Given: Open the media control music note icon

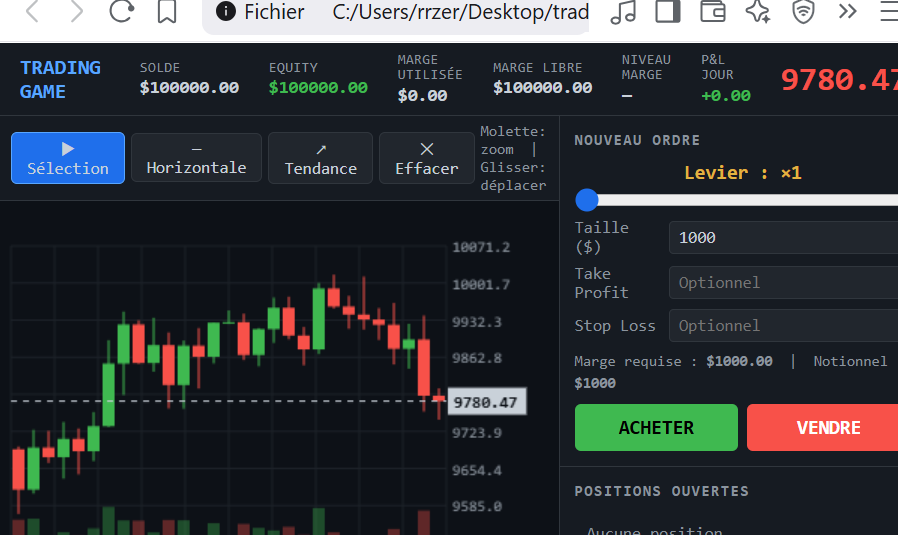Looking at the screenshot, I should pos(623,12).
